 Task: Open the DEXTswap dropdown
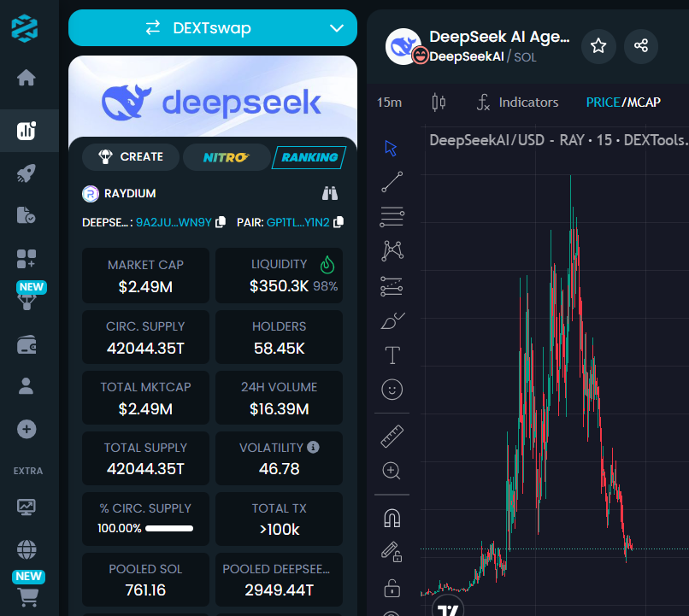coord(213,27)
